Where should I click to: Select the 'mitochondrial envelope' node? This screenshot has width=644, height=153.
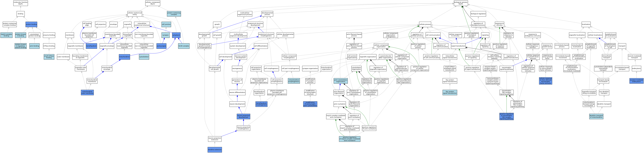click(x=107, y=68)
